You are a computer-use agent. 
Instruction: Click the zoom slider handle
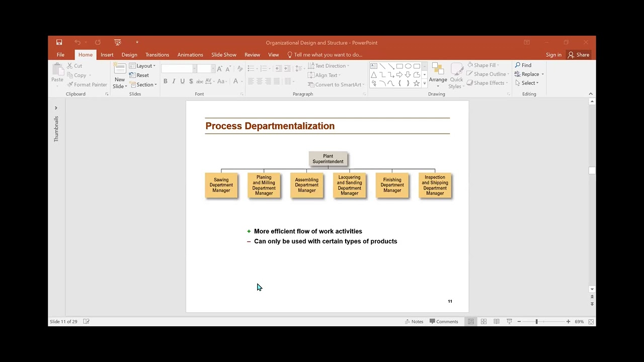click(x=536, y=322)
